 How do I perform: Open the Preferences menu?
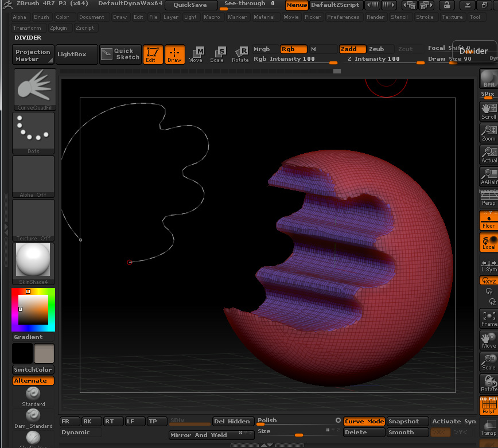click(x=343, y=17)
